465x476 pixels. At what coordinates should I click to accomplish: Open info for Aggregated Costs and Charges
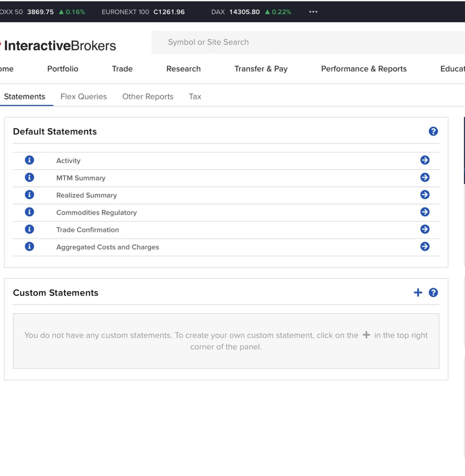click(29, 247)
